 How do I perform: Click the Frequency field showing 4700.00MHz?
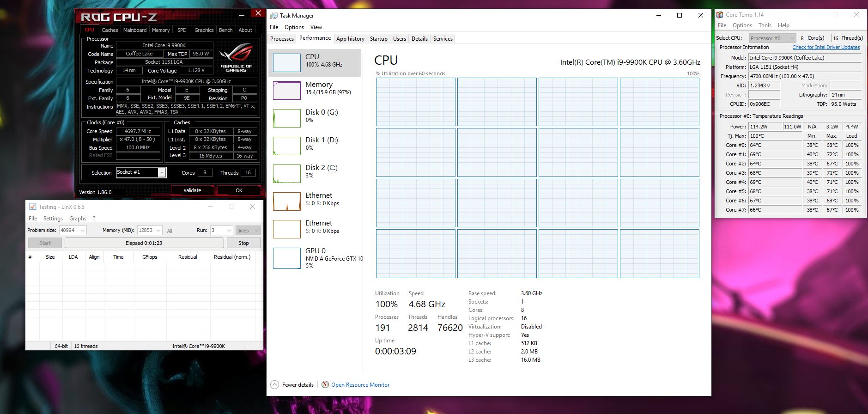(805, 76)
